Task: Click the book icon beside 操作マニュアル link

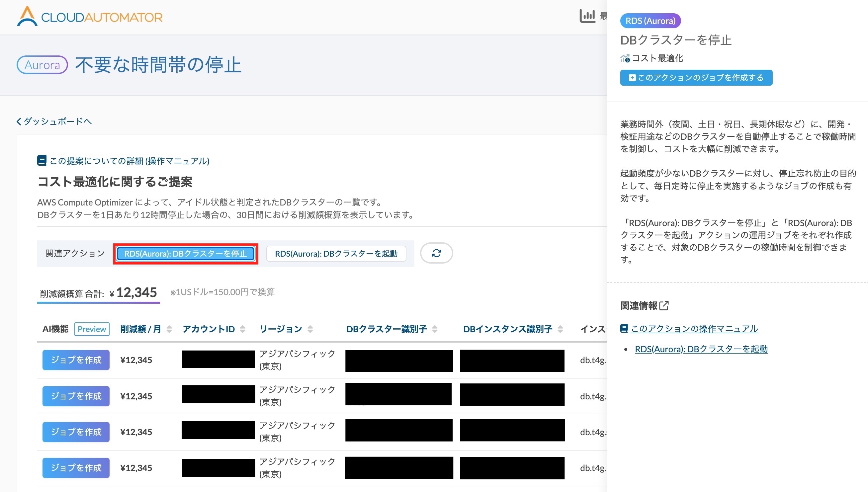Action: point(42,160)
